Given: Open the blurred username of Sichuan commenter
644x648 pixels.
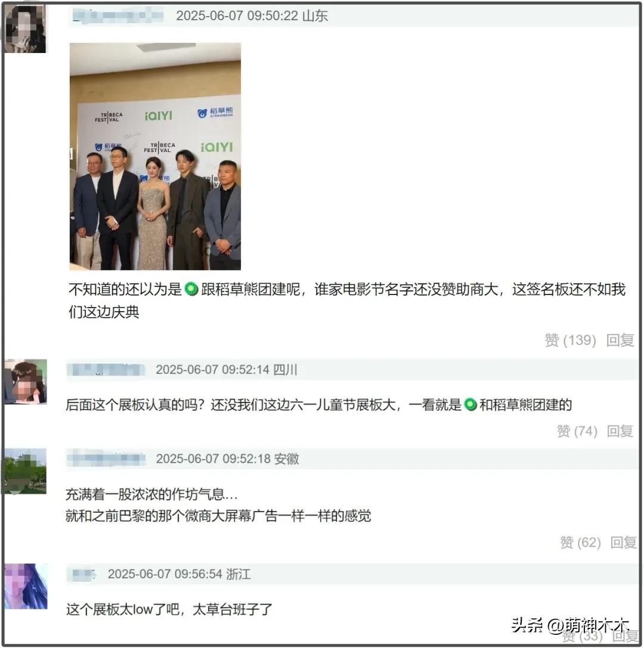Looking at the screenshot, I should pyautogui.click(x=106, y=370).
